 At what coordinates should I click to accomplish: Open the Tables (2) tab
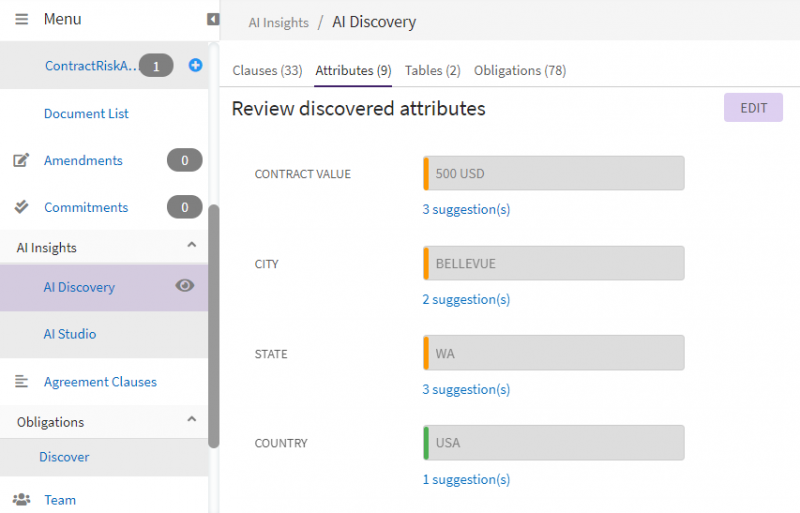pos(432,71)
